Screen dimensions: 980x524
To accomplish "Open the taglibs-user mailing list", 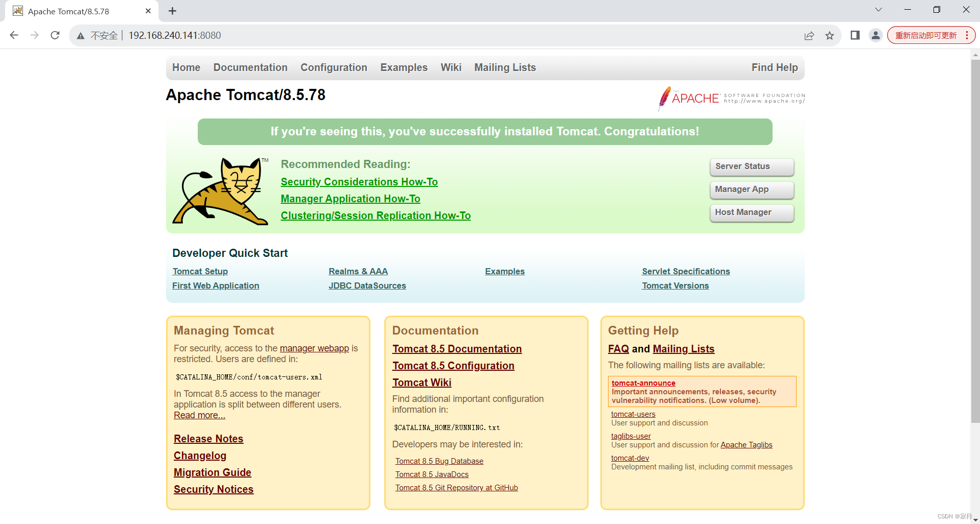I will (631, 436).
